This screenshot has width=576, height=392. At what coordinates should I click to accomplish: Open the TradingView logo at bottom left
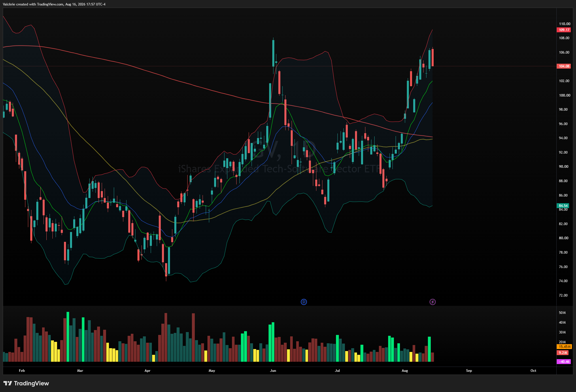(x=26, y=383)
